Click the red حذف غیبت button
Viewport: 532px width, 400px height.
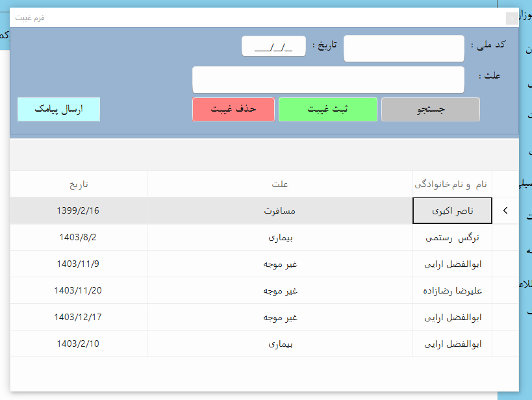[x=233, y=110]
